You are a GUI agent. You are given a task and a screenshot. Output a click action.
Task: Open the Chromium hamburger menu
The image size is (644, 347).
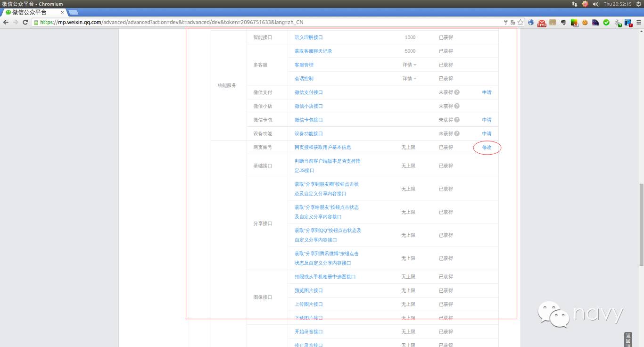639,22
